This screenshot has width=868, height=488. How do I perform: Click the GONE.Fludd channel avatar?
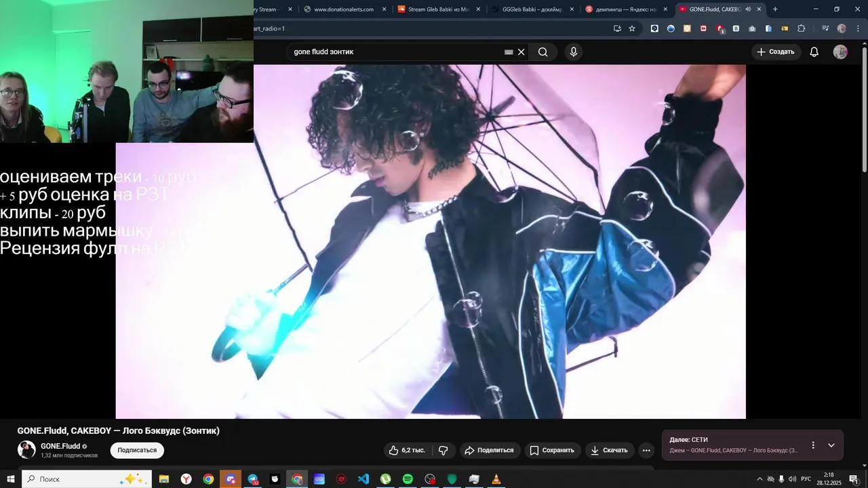pos(26,450)
